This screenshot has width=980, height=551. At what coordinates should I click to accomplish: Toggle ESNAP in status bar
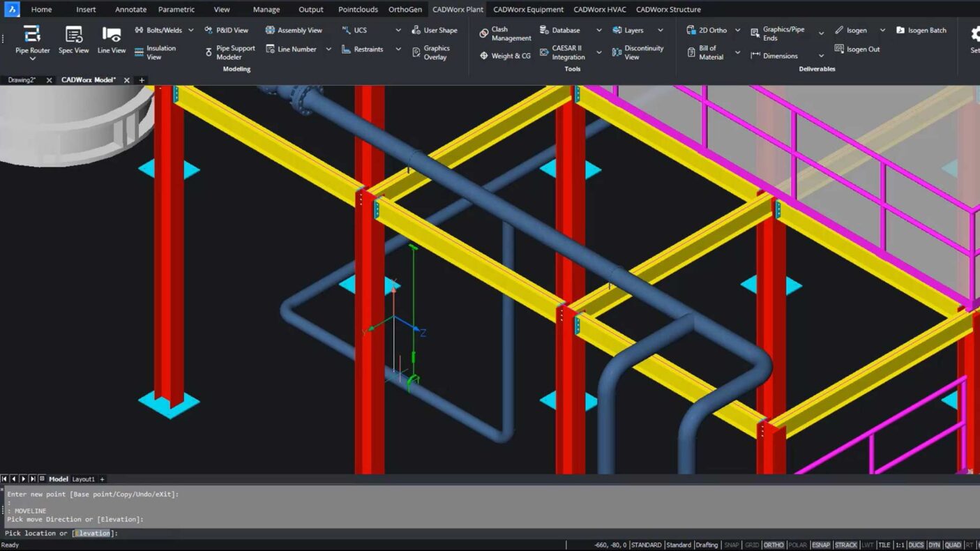pos(821,545)
